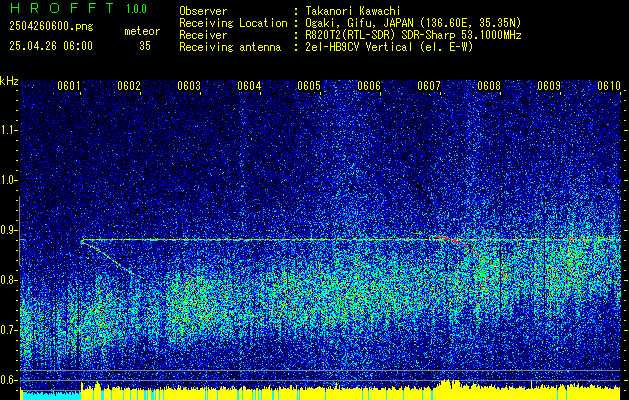Click the HROFFT program title
This screenshot has width=629, height=400.
(62, 8)
